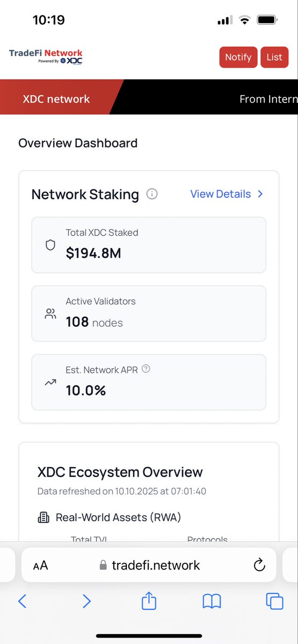Go back with the Safari back arrow

pyautogui.click(x=22, y=602)
